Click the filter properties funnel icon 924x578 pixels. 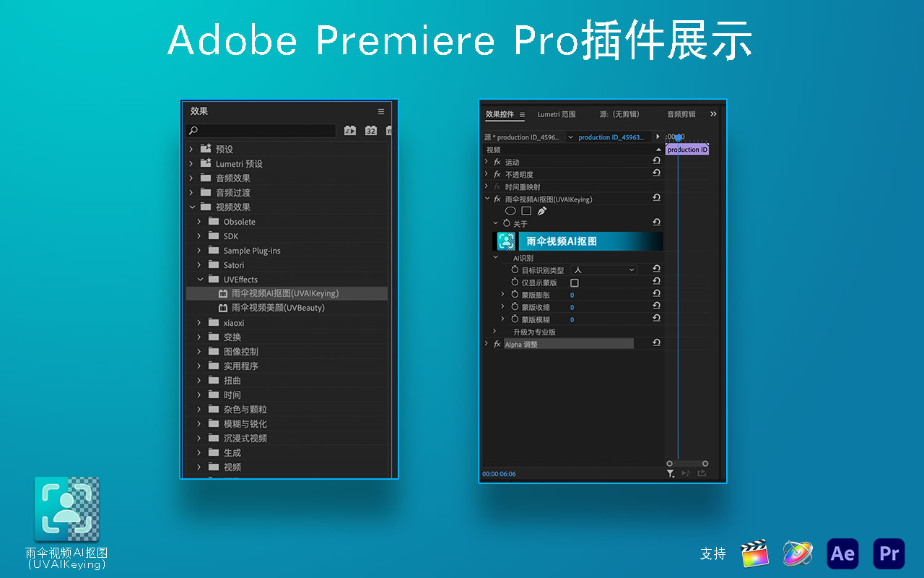click(671, 473)
